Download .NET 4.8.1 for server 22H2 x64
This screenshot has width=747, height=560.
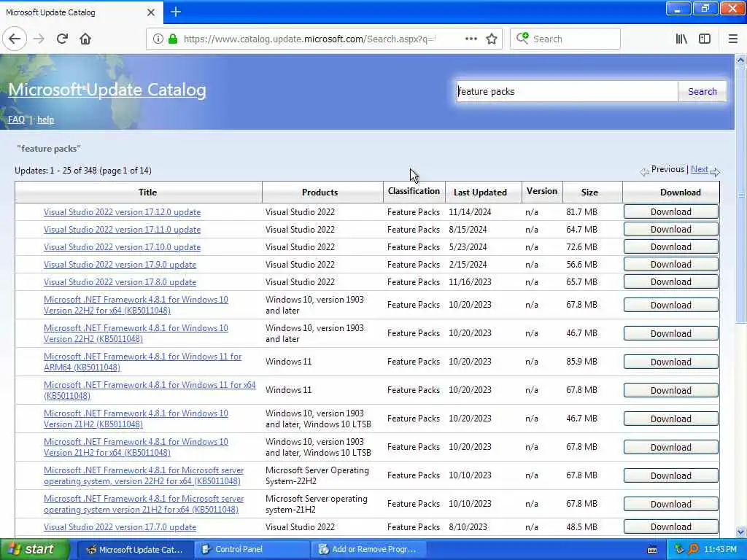tap(671, 475)
